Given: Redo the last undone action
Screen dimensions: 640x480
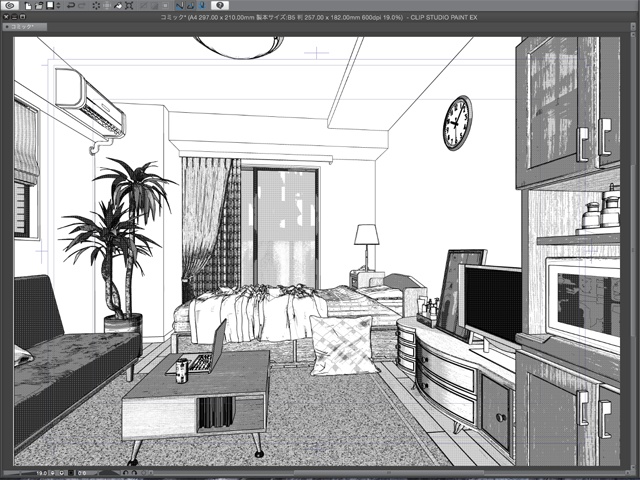Looking at the screenshot, I should pos(82,6).
